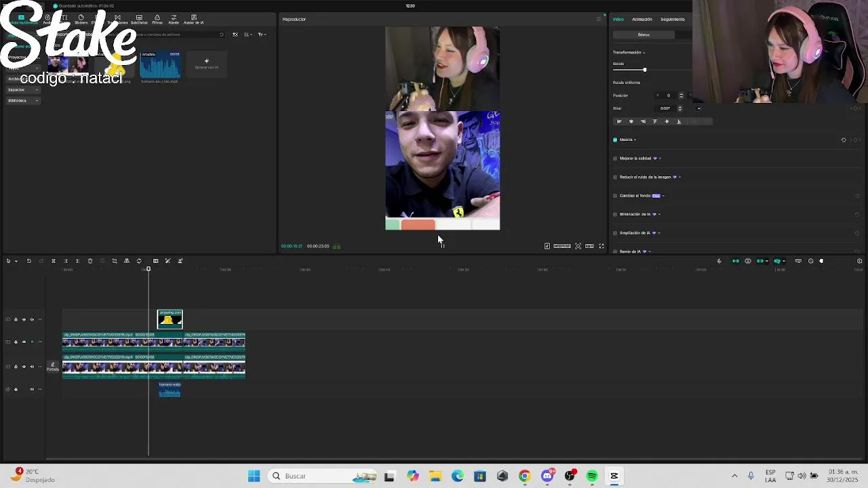Toggle visibility eye of the top overlay track
The image size is (868, 488).
[x=24, y=319]
